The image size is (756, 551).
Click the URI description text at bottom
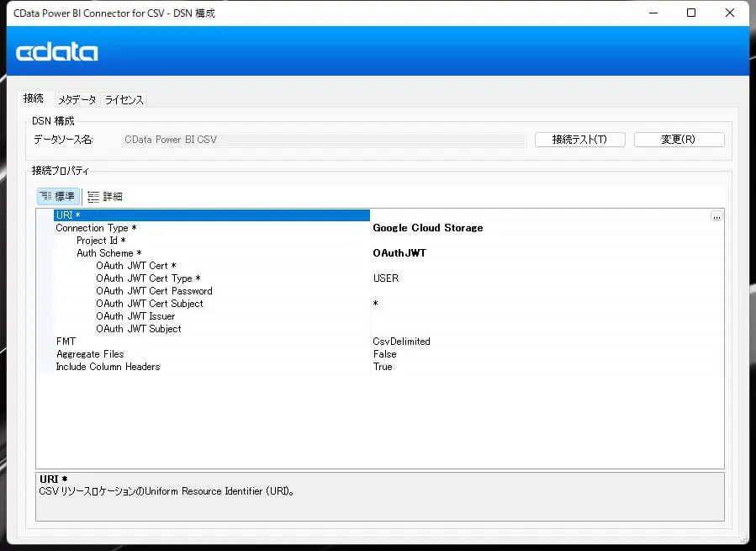coord(167,491)
